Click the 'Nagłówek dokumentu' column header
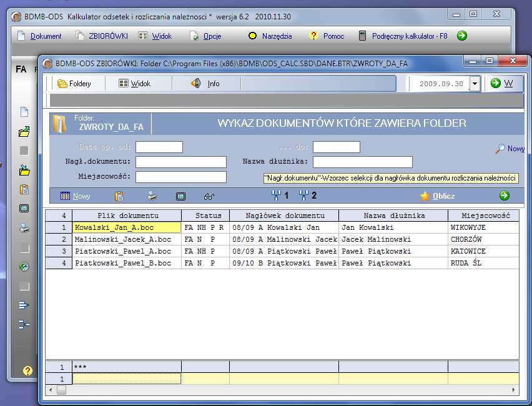The image size is (532, 406). (x=284, y=215)
